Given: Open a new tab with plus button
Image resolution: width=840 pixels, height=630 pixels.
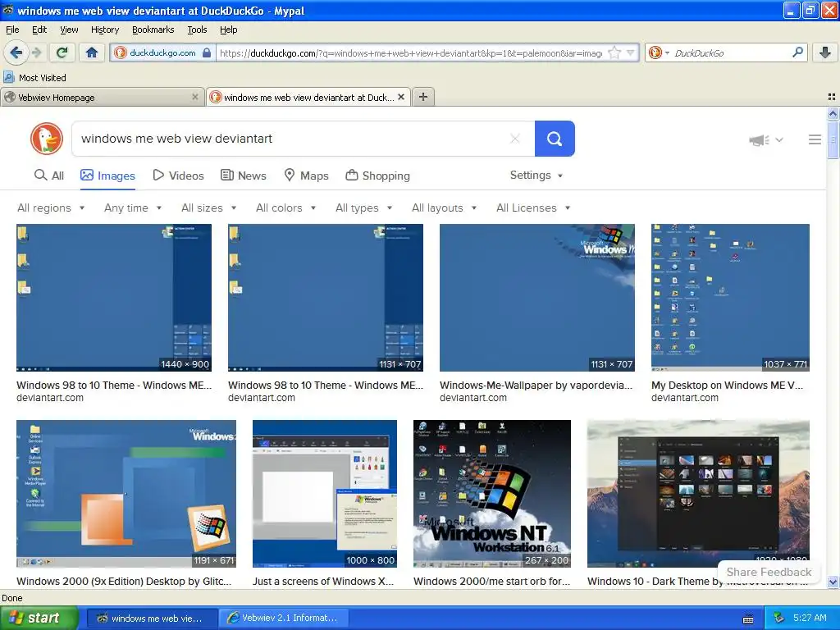Looking at the screenshot, I should coord(423,97).
